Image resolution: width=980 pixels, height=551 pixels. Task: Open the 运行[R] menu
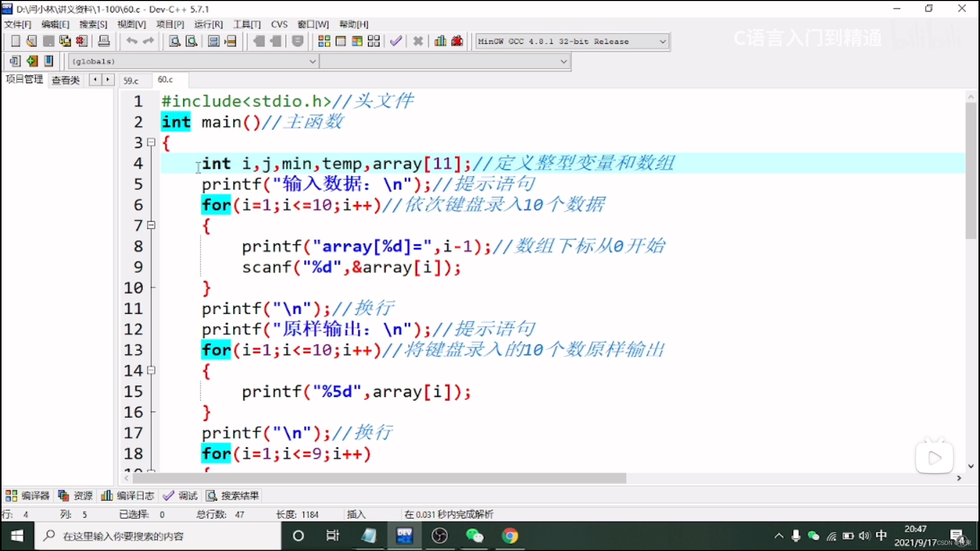coord(208,24)
